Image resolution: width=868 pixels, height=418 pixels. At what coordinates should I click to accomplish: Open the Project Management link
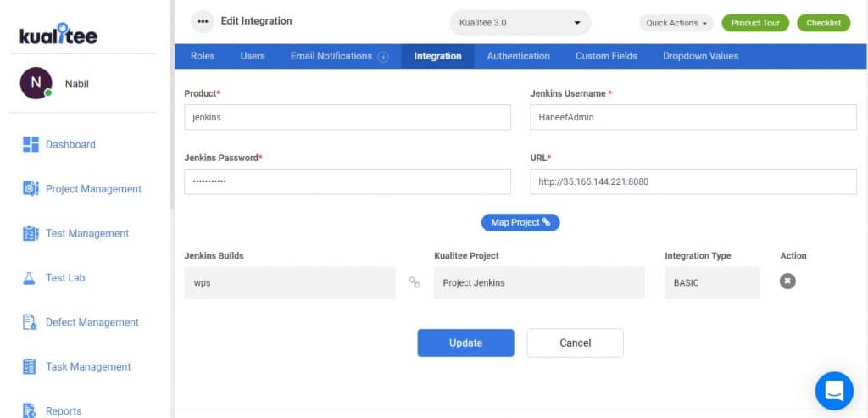click(93, 189)
